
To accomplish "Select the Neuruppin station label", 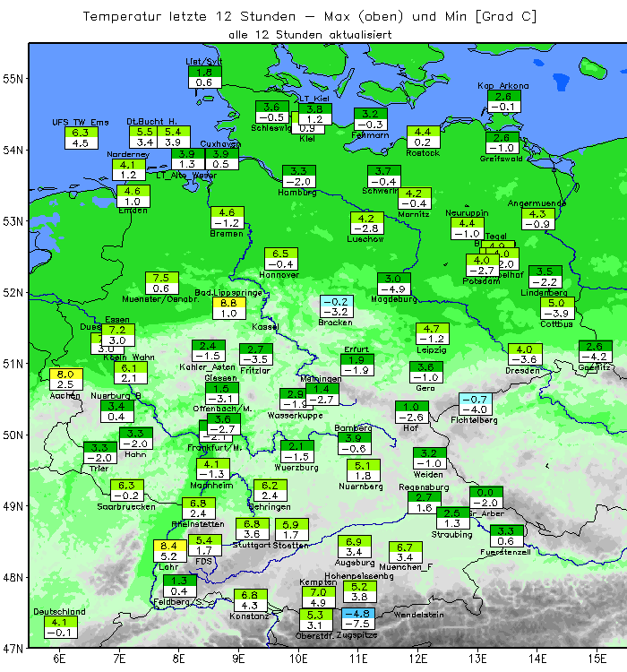I will point(467,213).
